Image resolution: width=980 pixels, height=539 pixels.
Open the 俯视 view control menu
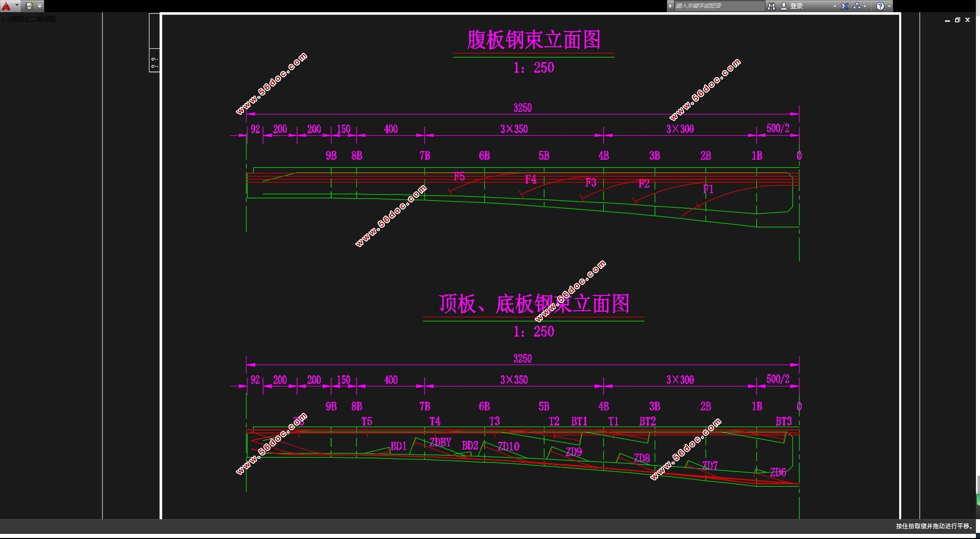click(x=18, y=19)
